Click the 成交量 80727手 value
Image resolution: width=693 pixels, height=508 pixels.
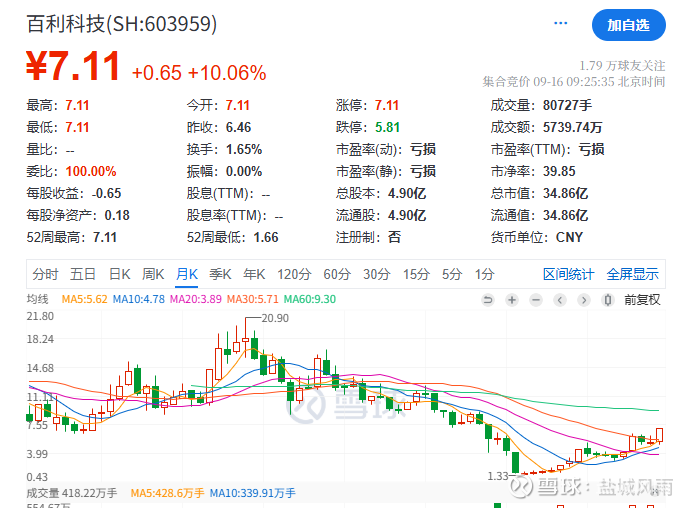click(x=567, y=105)
